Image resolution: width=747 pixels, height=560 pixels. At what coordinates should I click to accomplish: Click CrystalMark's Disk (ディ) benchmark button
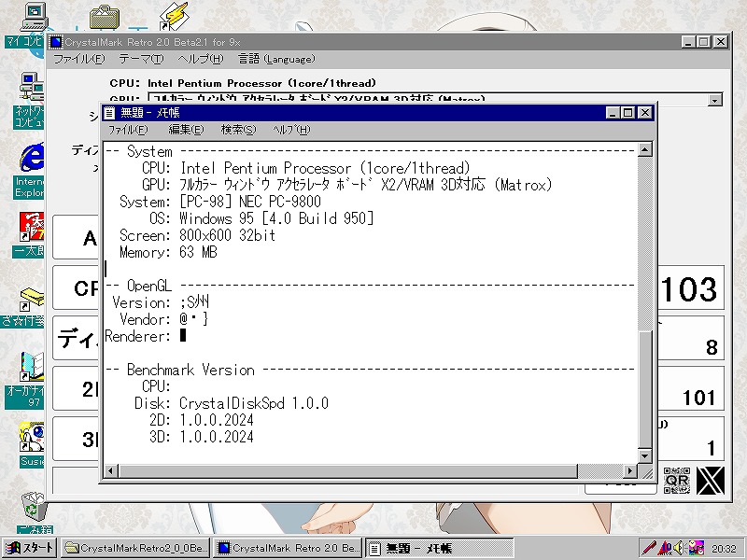(x=77, y=338)
